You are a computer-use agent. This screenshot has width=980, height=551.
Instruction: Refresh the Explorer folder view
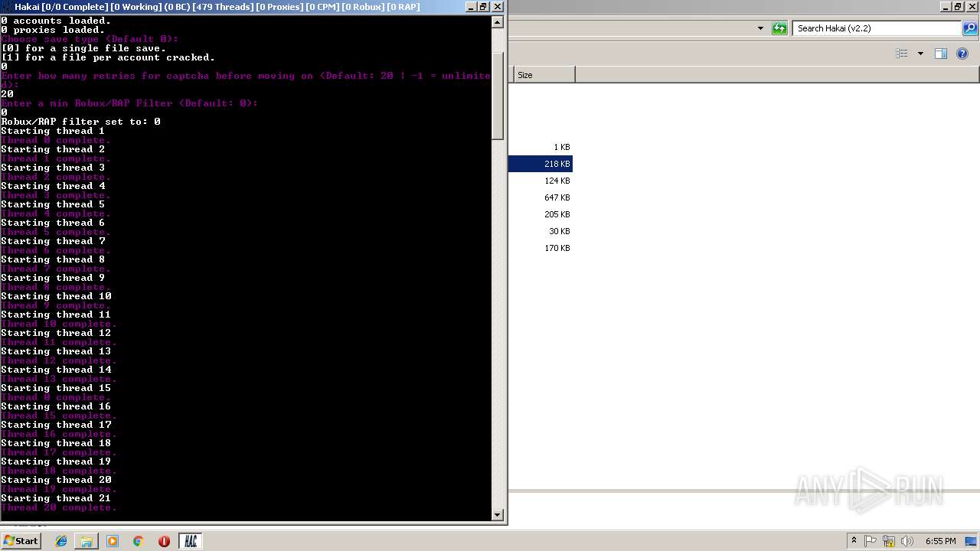(779, 28)
